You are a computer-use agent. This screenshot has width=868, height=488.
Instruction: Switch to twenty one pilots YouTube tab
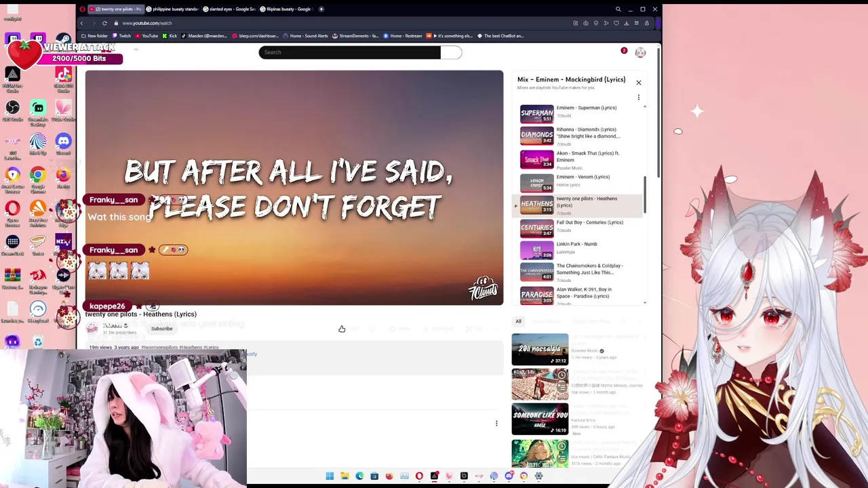[115, 9]
